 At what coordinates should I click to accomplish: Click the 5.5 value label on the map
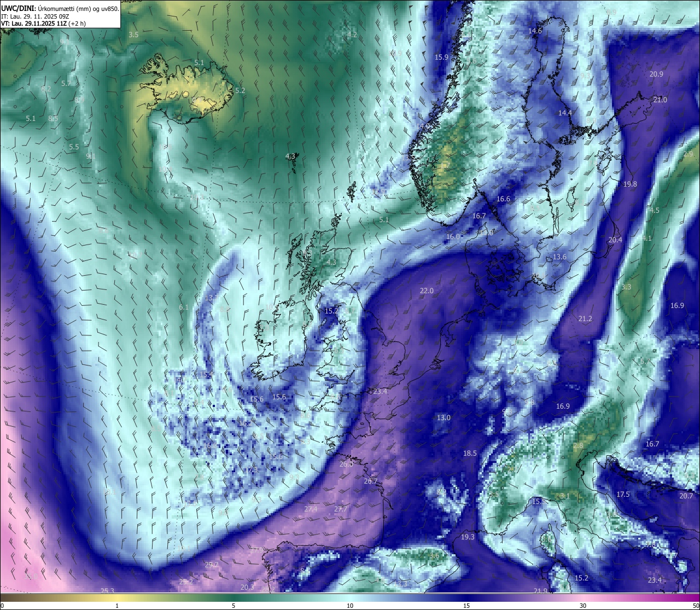pos(74,147)
